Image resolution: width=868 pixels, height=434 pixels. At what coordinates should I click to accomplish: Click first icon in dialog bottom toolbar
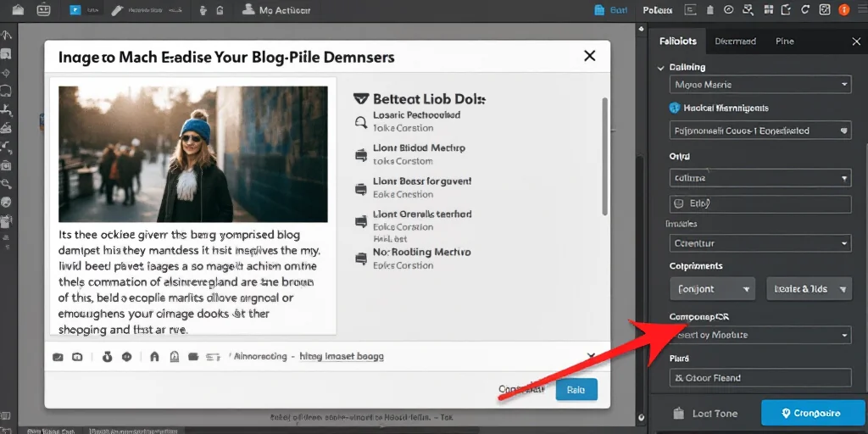click(58, 357)
